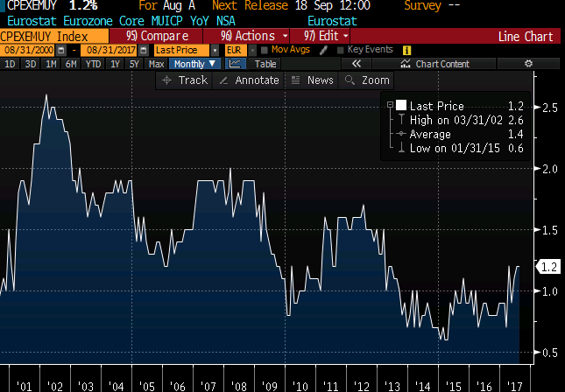565x392 pixels.
Task: Enable the Mov Avgs checkbox
Action: pyautogui.click(x=265, y=51)
